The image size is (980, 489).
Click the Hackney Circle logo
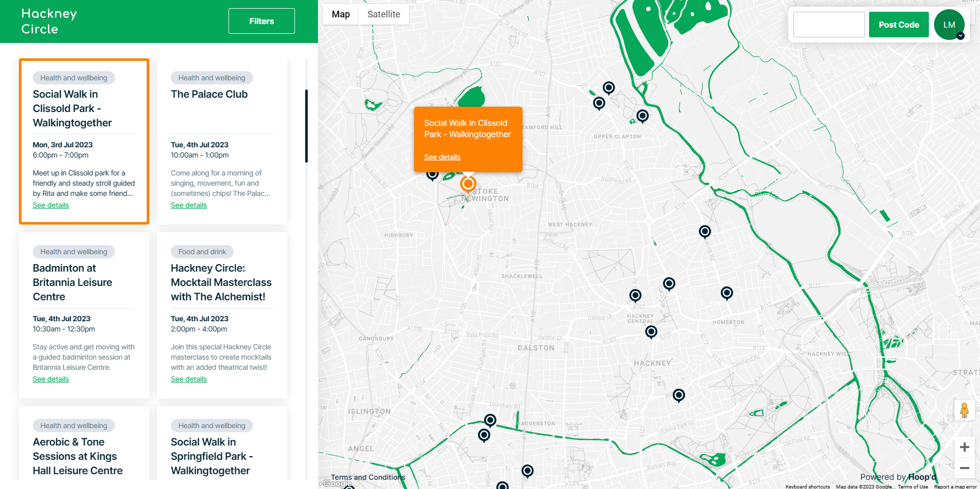click(x=49, y=21)
